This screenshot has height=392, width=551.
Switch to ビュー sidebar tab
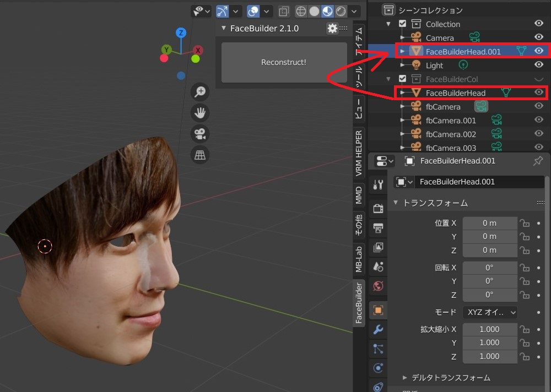point(359,108)
